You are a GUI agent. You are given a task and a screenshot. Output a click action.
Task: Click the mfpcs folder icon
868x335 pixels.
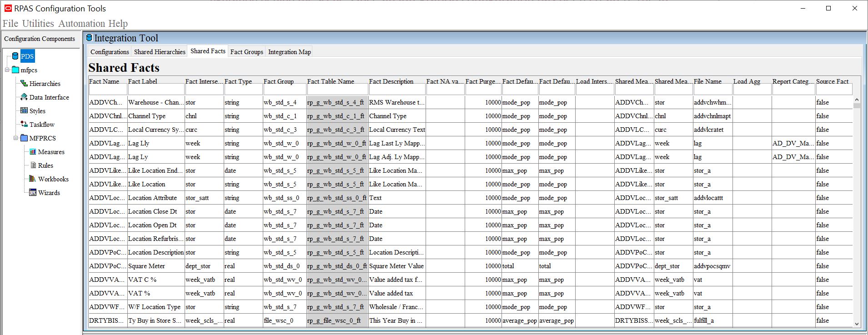(x=15, y=70)
